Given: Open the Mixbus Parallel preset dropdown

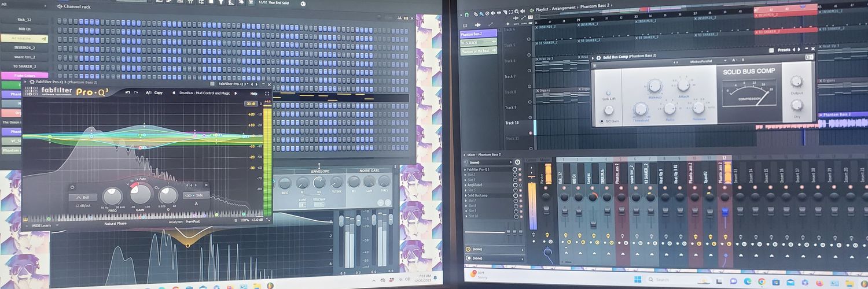Looking at the screenshot, I should [x=701, y=60].
